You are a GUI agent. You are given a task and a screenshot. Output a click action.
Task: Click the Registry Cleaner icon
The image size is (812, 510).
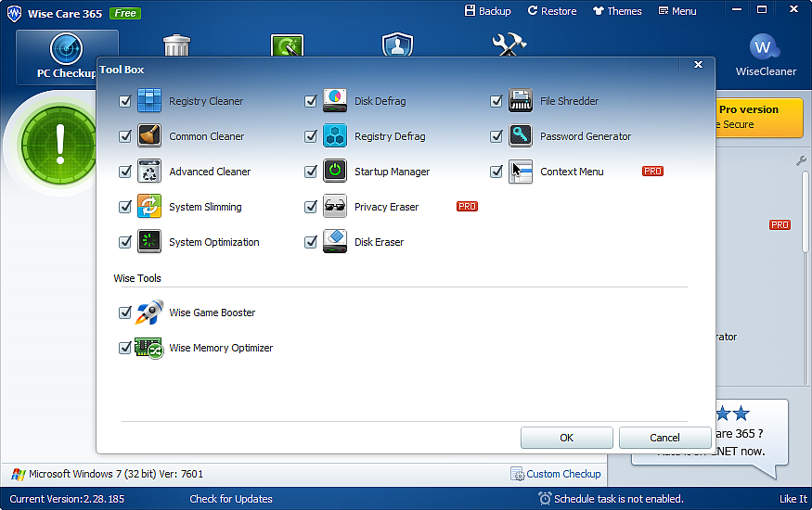(149, 101)
